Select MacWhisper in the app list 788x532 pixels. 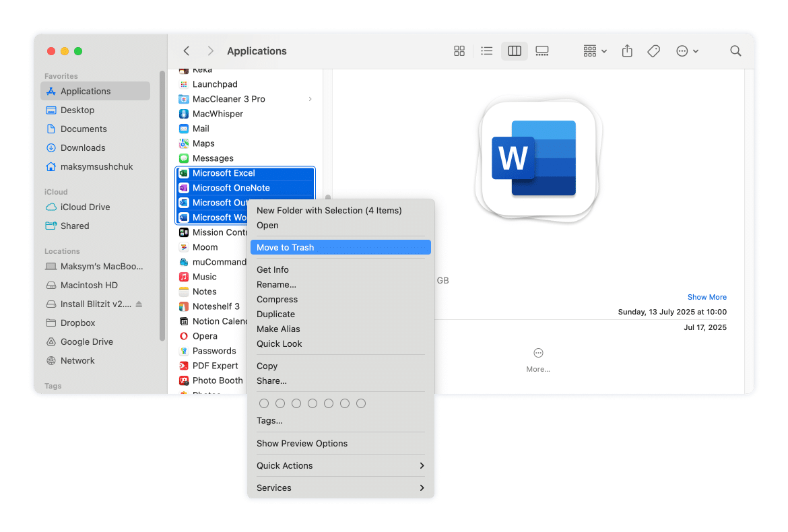click(246, 114)
